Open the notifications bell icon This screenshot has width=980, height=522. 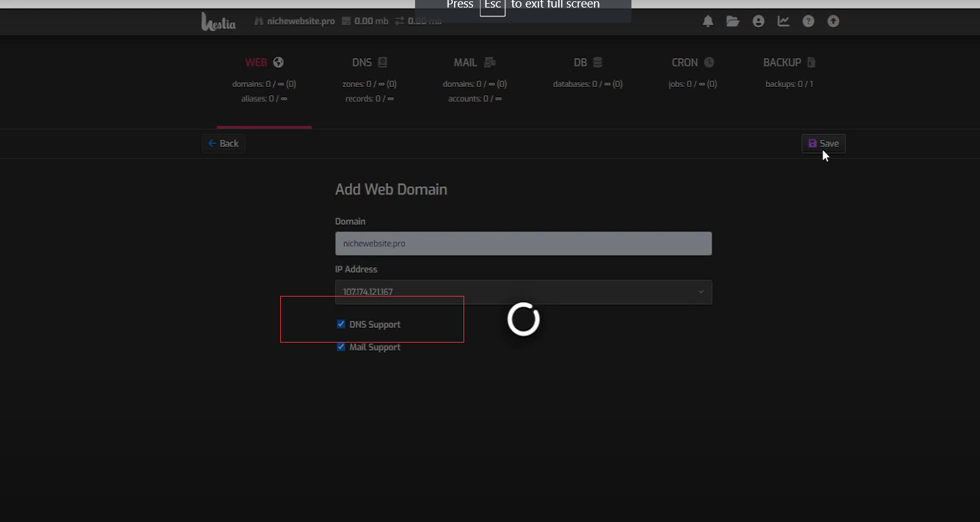tap(708, 21)
